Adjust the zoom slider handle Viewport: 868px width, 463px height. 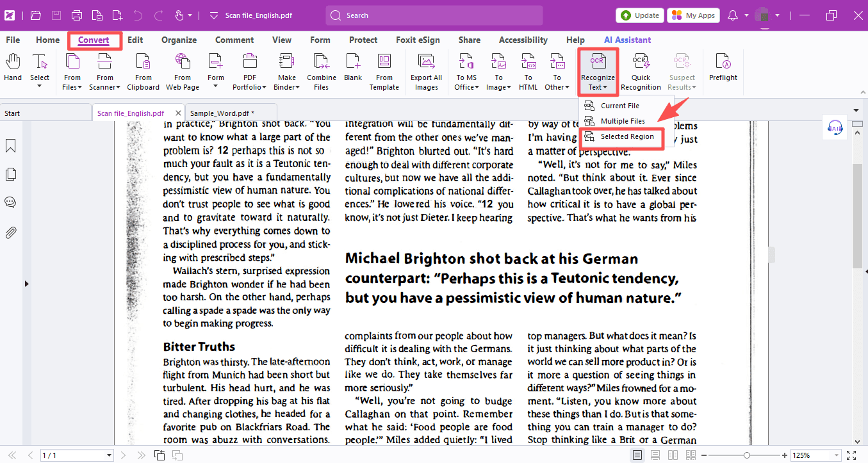pyautogui.click(x=747, y=455)
